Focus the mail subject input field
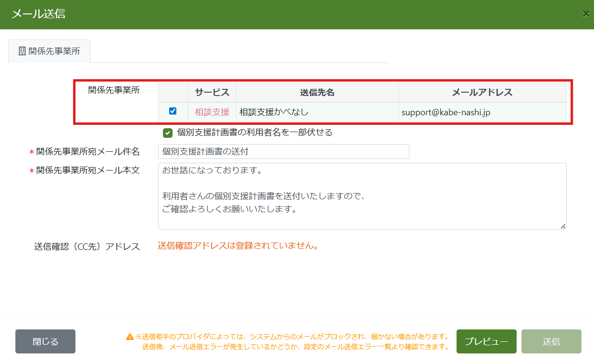Screen dimensions: 594x364 [284, 151]
